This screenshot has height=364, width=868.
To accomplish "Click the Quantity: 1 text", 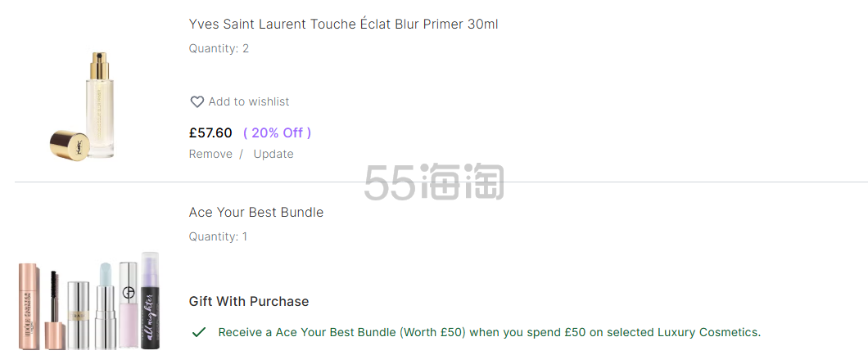I will click(218, 237).
